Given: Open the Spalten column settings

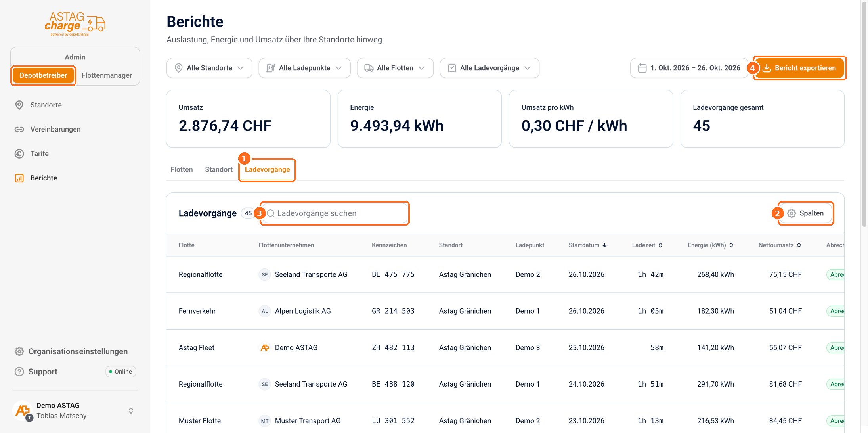Looking at the screenshot, I should pyautogui.click(x=805, y=213).
